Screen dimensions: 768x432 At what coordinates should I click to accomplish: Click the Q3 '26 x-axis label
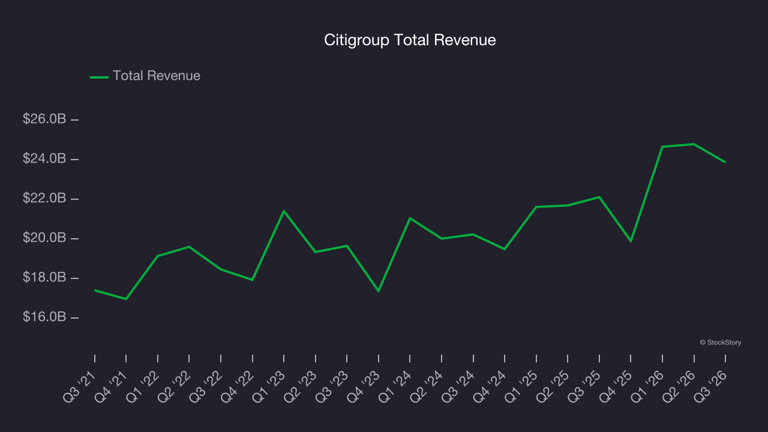[x=710, y=387]
